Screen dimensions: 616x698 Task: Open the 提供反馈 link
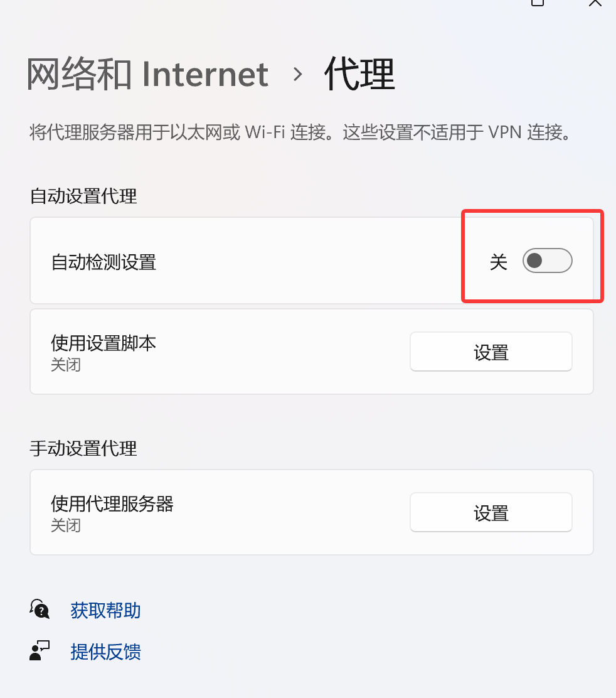[x=105, y=651]
